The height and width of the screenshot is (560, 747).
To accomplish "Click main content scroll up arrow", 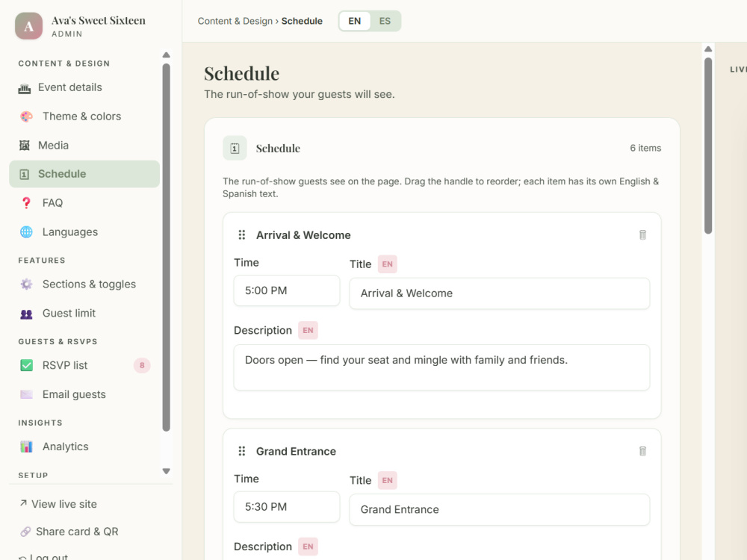I will click(708, 49).
